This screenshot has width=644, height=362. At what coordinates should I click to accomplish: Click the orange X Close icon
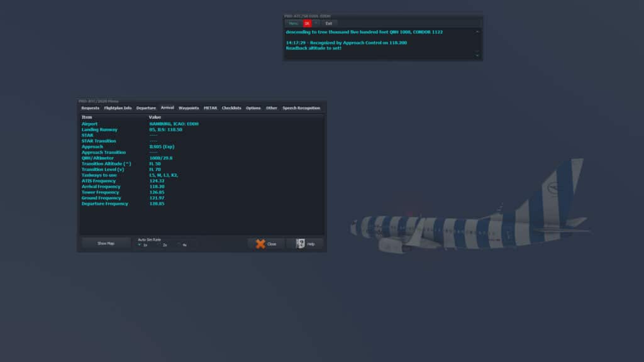260,244
